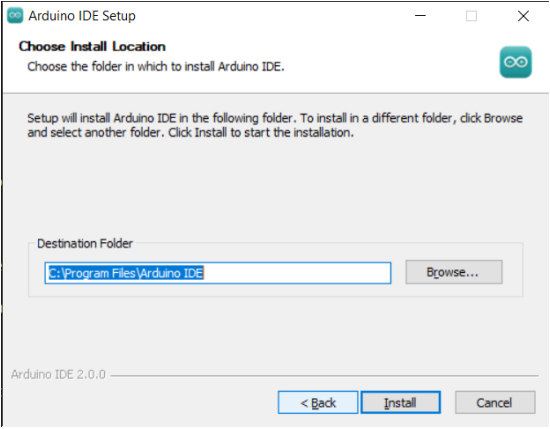Click the "Destination Folder" group label
This screenshot has width=550, height=429.
tap(85, 243)
